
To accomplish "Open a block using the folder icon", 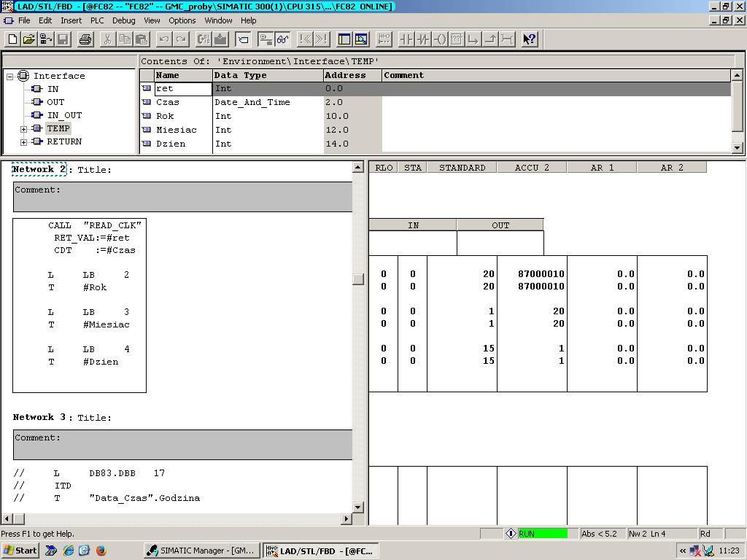I will [29, 39].
